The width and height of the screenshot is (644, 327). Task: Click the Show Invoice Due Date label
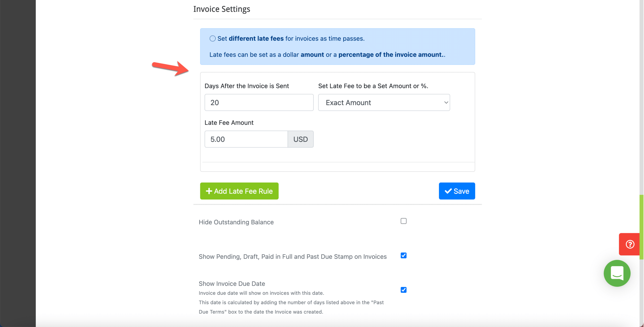(232, 283)
